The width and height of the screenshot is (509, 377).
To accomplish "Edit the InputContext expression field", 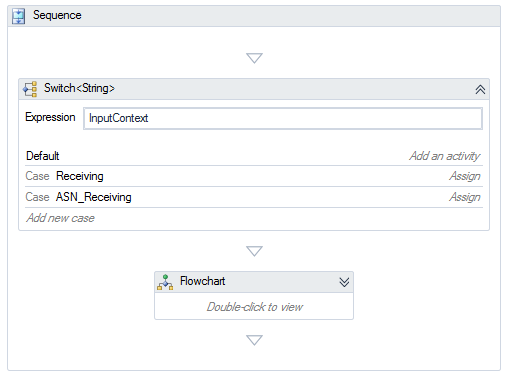I will [x=283, y=118].
